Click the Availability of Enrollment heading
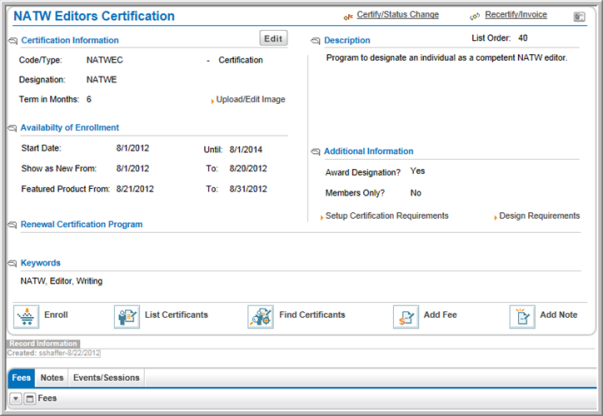603x416 pixels. [70, 128]
